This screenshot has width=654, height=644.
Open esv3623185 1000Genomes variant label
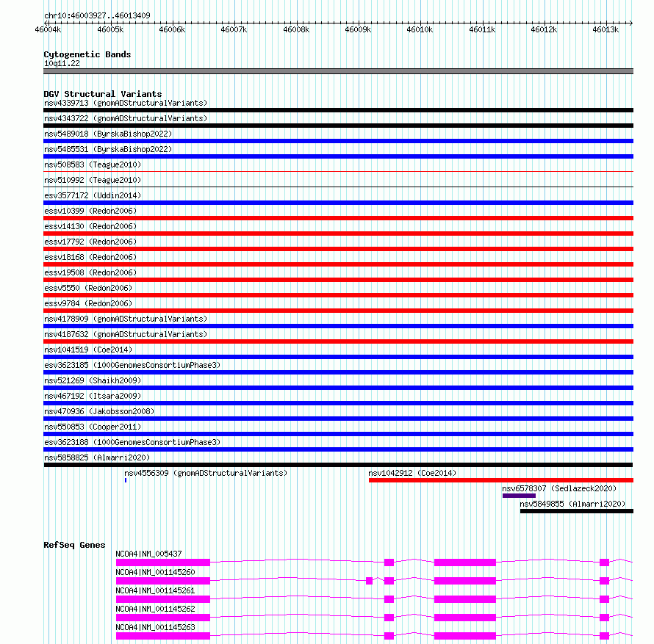click(x=132, y=365)
